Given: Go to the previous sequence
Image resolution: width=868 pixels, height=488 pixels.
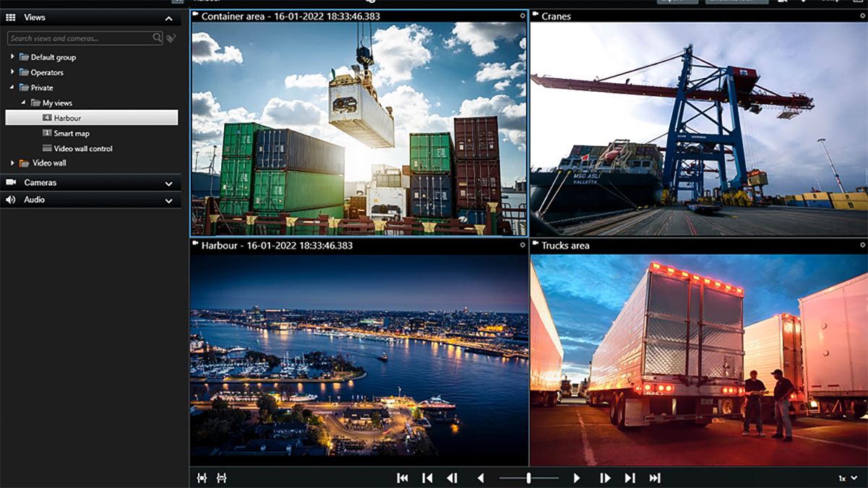Looking at the screenshot, I should click(x=427, y=478).
